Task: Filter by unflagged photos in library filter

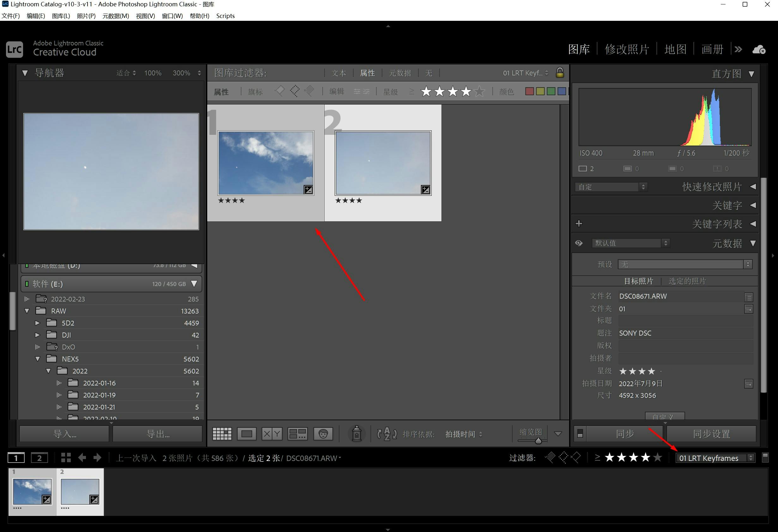Action: coord(294,91)
